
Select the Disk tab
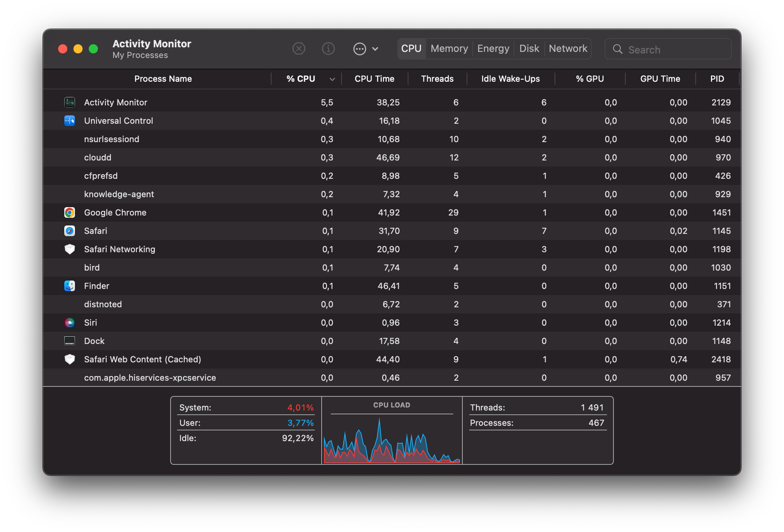(529, 48)
